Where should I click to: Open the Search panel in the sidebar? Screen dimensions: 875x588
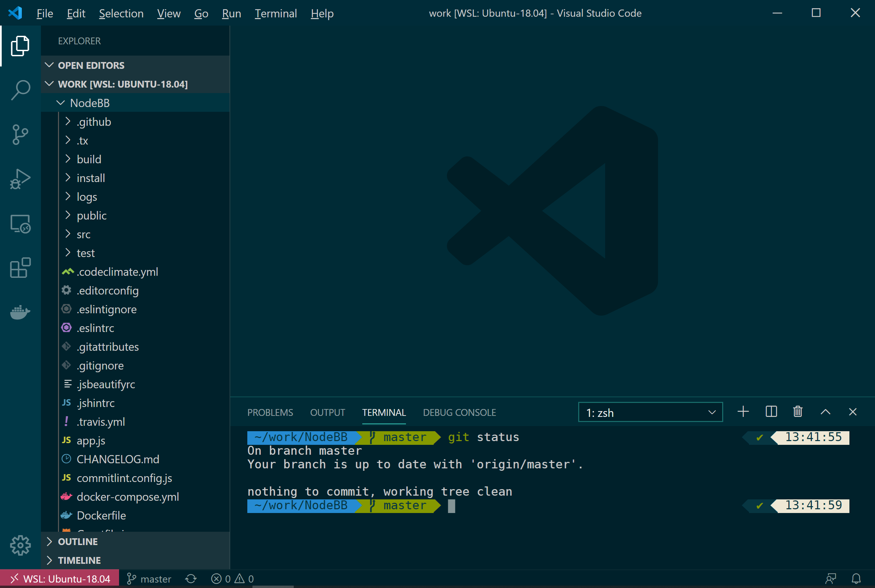point(20,89)
